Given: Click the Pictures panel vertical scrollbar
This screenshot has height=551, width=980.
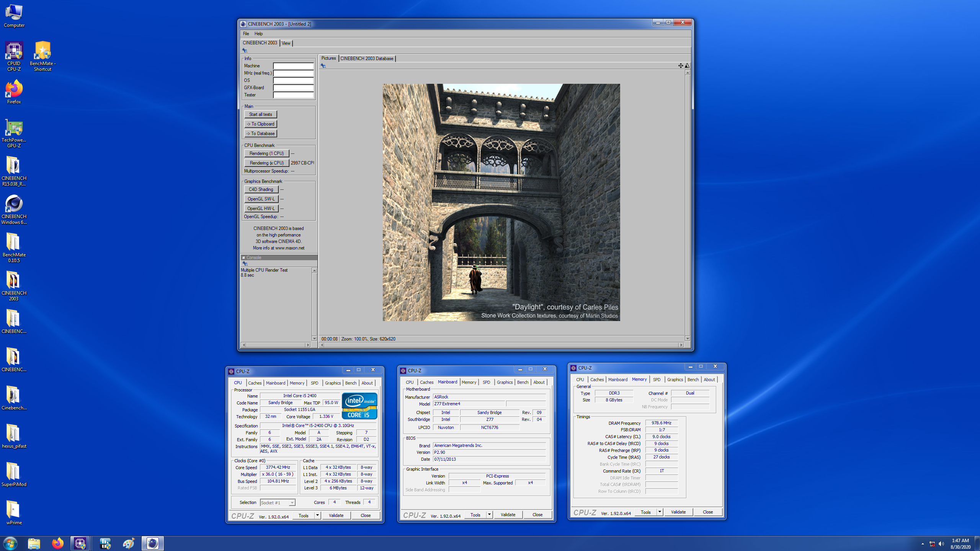Looking at the screenshot, I should click(x=688, y=205).
